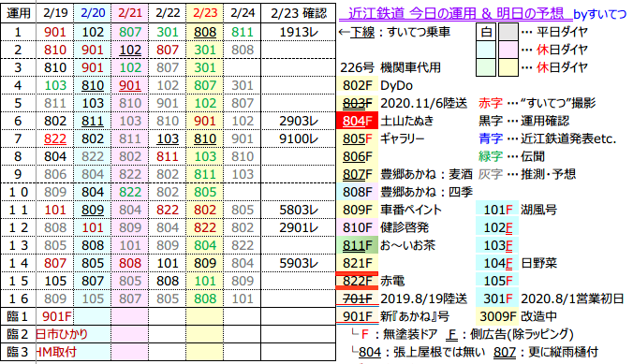Click the pink 休日ダイヤ legend swatch

pyautogui.click(x=508, y=50)
